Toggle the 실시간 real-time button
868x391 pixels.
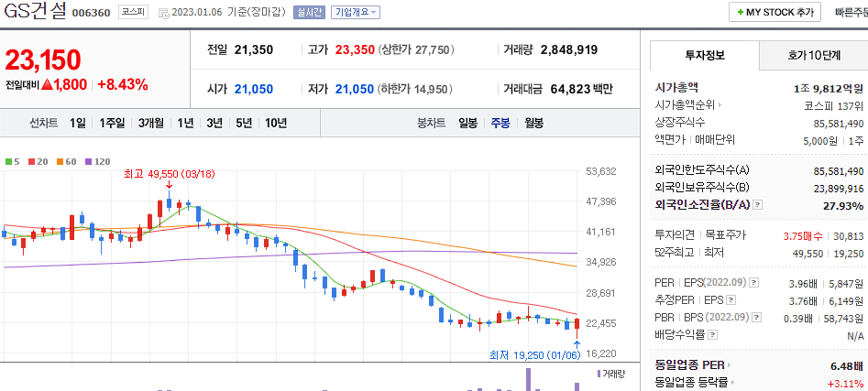[309, 12]
